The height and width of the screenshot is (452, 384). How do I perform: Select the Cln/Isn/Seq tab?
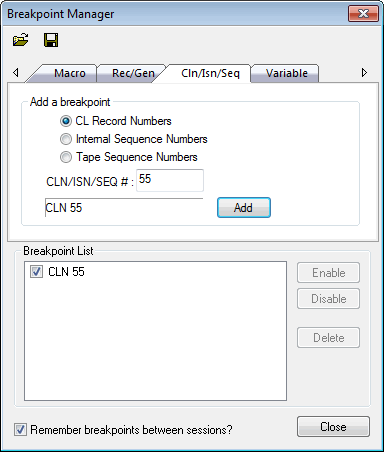210,73
